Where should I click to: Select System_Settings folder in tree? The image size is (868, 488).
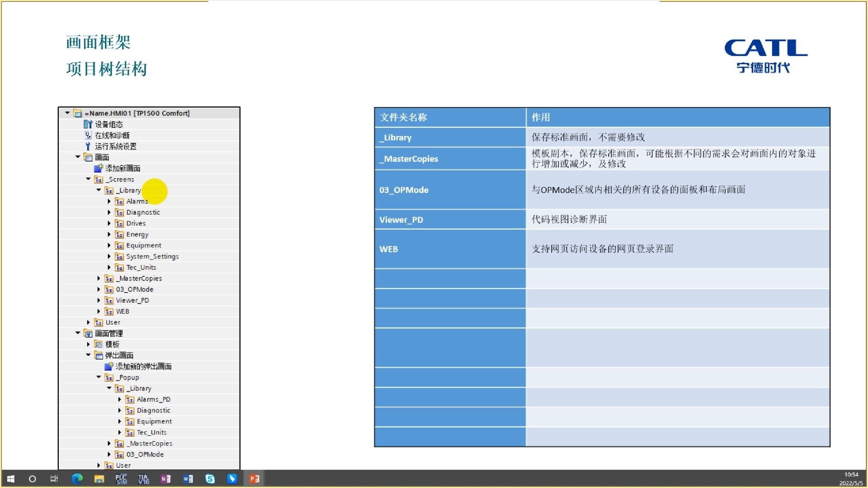click(152, 257)
